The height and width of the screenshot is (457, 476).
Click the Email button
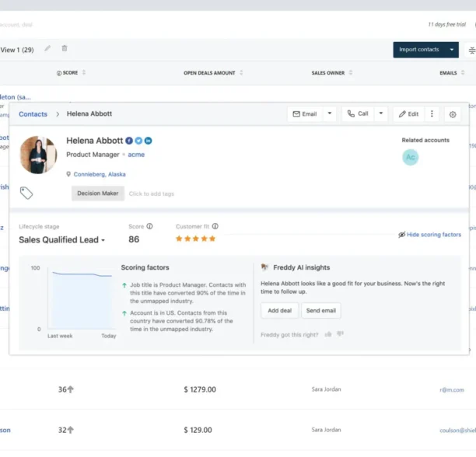pos(305,113)
